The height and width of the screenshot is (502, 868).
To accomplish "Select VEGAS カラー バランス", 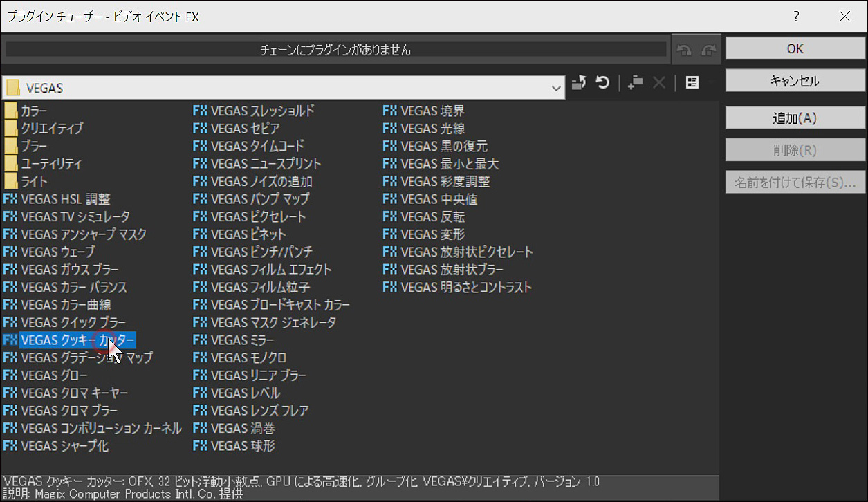I will (66, 288).
